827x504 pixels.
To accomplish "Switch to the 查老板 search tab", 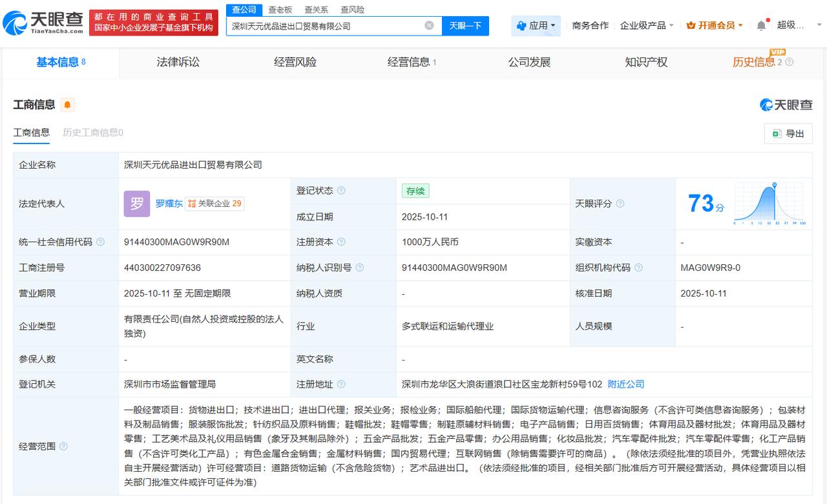I will click(x=280, y=10).
